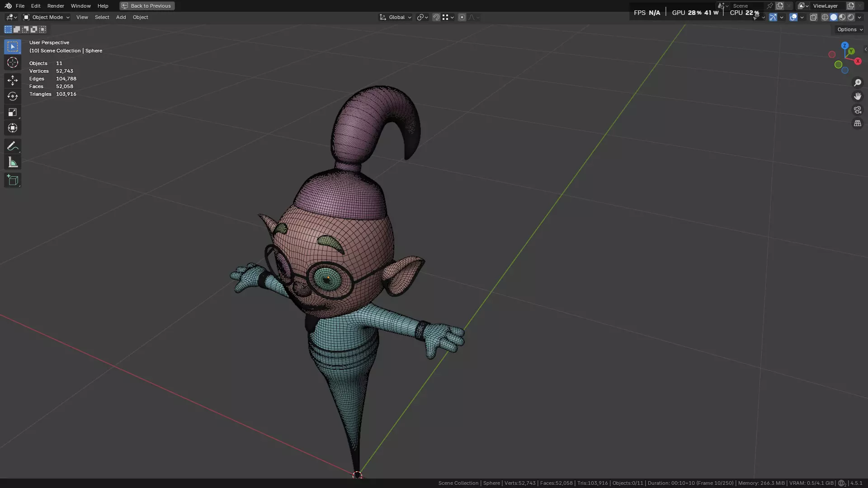Viewport: 868px width, 488px height.
Task: Select the Rotate tool
Action: [13, 96]
